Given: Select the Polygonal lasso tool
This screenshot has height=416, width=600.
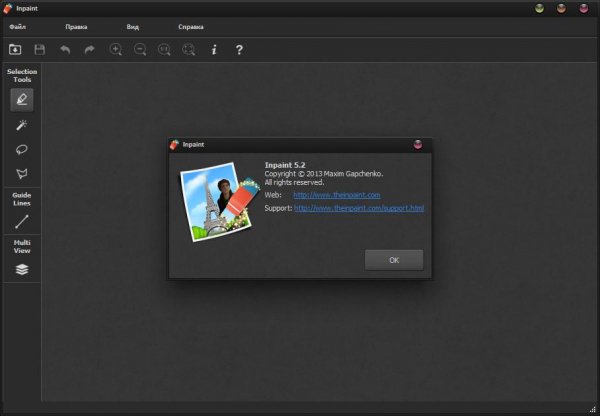Looking at the screenshot, I should pos(22,173).
